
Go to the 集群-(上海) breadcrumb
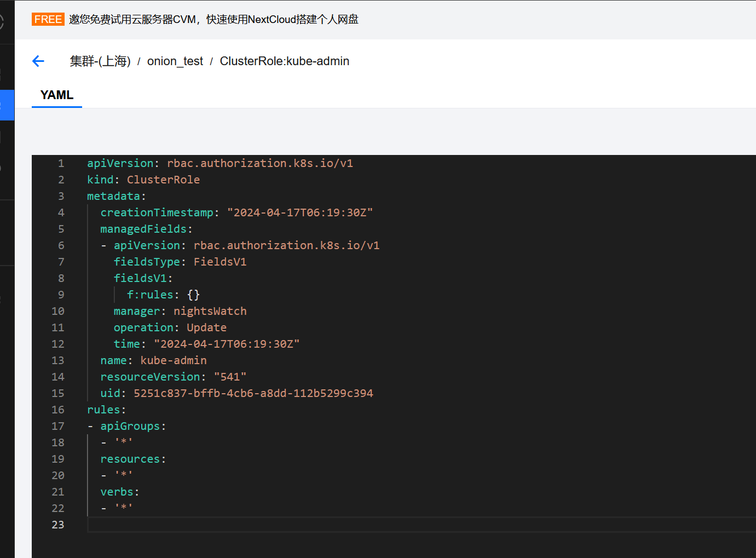pyautogui.click(x=100, y=61)
